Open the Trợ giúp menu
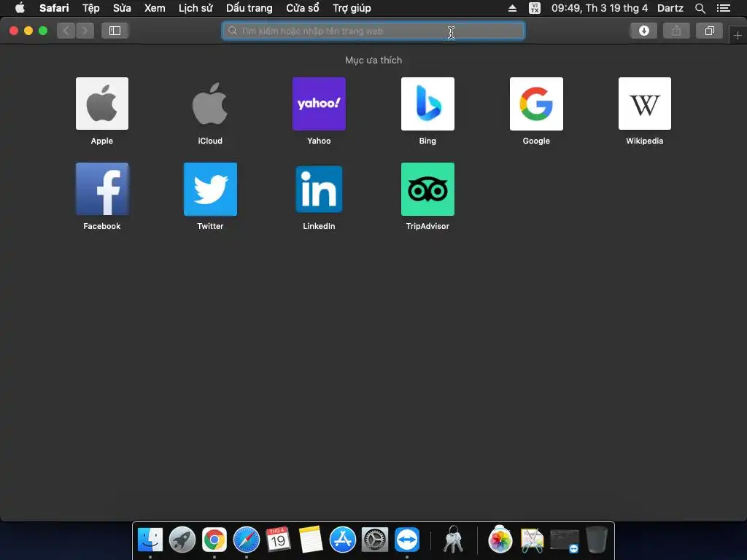The height and width of the screenshot is (560, 747). (352, 8)
